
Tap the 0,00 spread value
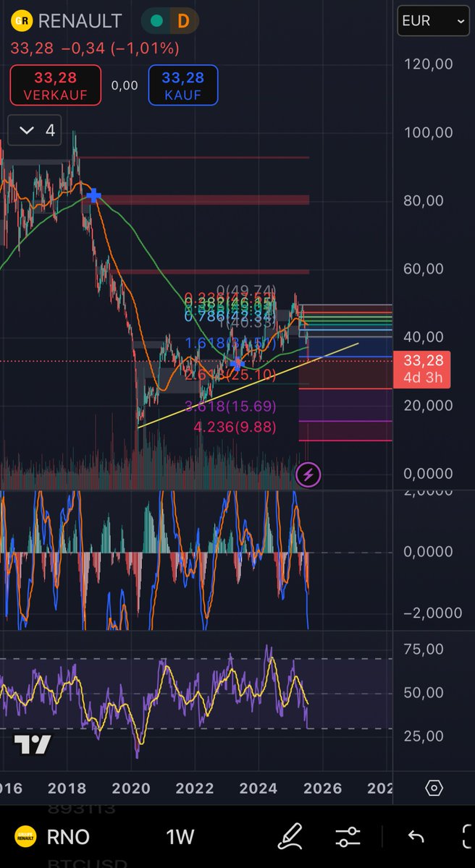pos(125,85)
